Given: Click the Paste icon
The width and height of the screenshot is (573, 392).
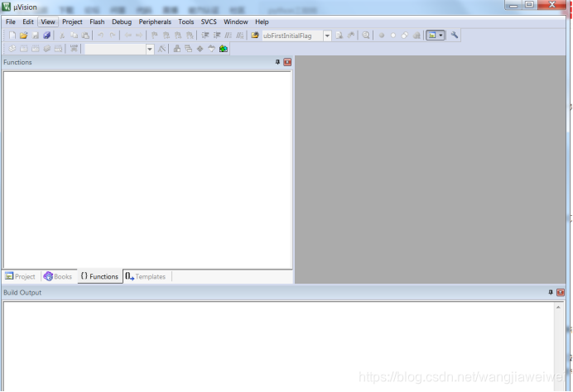Looking at the screenshot, I should click(x=85, y=36).
